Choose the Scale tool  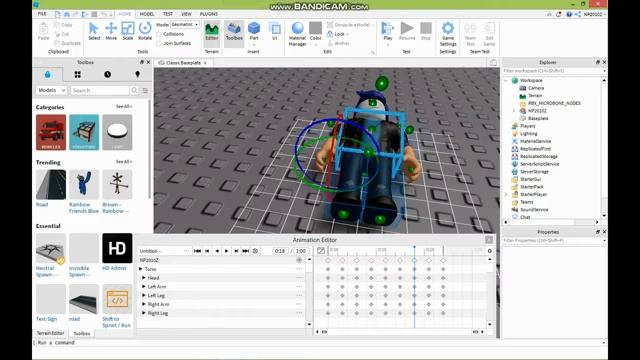coord(128,31)
